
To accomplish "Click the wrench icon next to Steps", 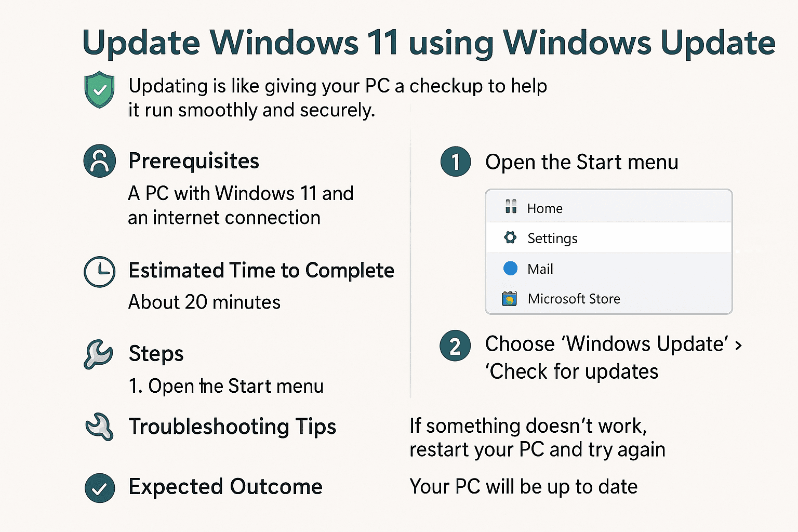I will click(98, 354).
